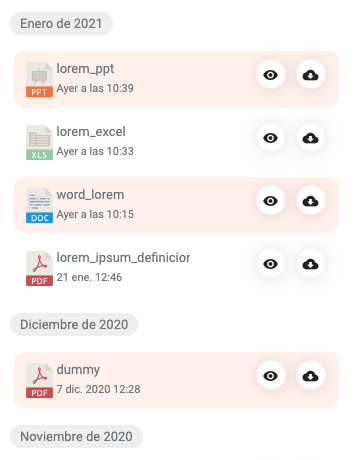
Task: Click the dummy PDF file icon
Action: (39, 380)
